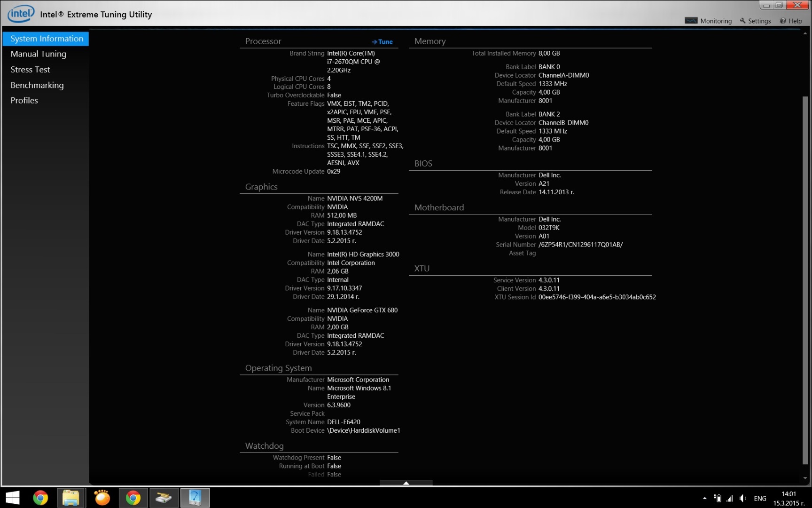Follow the Tune link next to Processor
The width and height of the screenshot is (812, 508).
[382, 42]
